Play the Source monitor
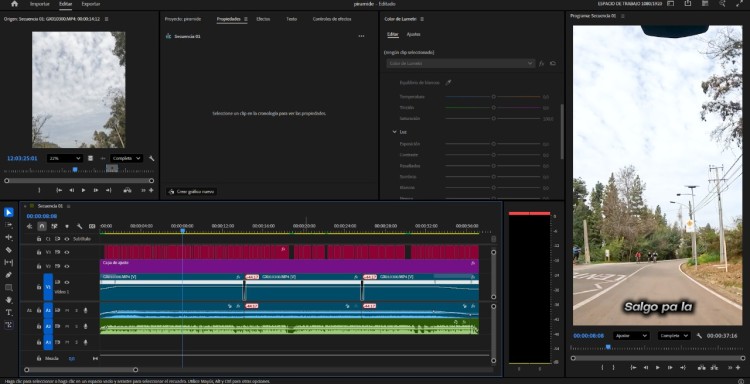The height and width of the screenshot is (384, 750). [83, 190]
